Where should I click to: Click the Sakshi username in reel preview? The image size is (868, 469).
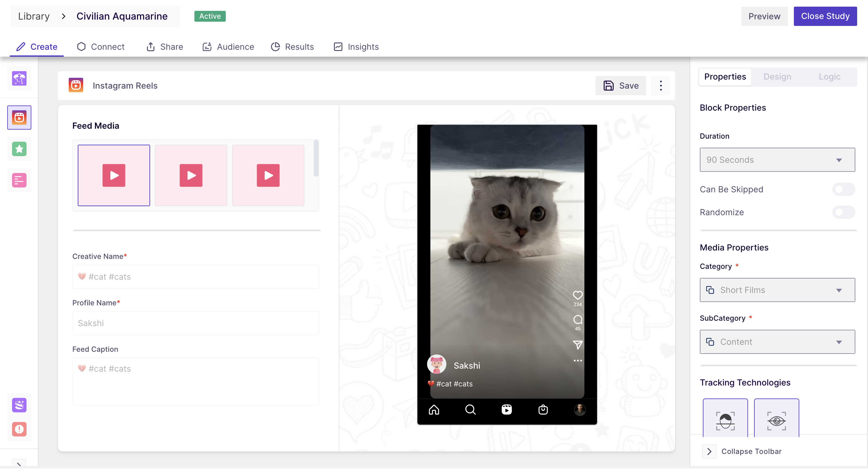click(x=467, y=366)
